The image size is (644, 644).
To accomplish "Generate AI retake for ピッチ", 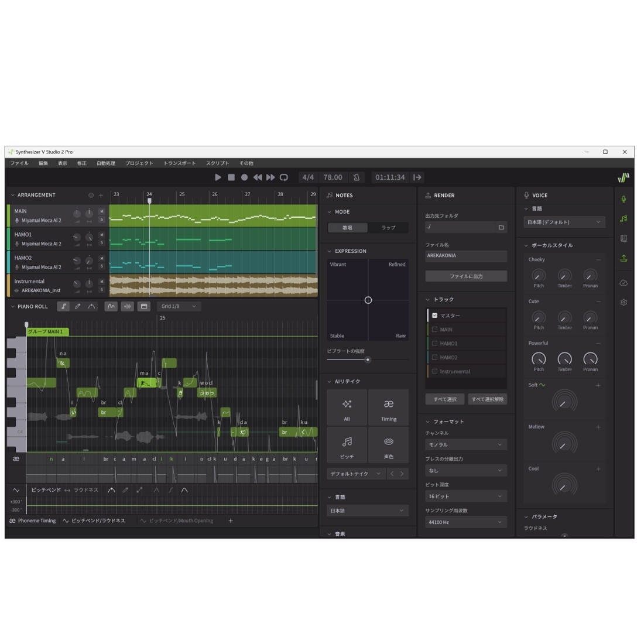I will point(347,445).
